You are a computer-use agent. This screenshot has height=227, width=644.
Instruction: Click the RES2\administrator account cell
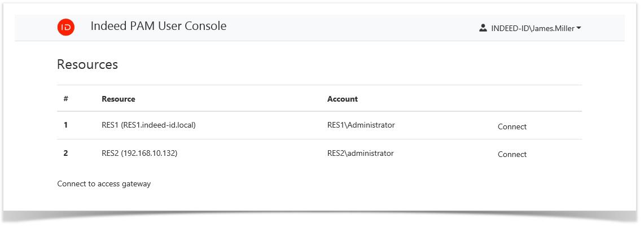click(x=360, y=153)
